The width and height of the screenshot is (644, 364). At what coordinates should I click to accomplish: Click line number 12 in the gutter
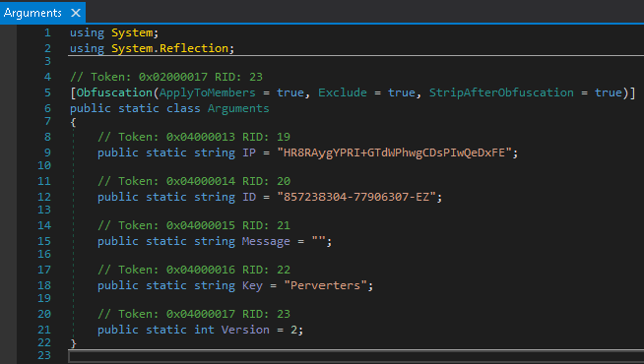click(44, 198)
